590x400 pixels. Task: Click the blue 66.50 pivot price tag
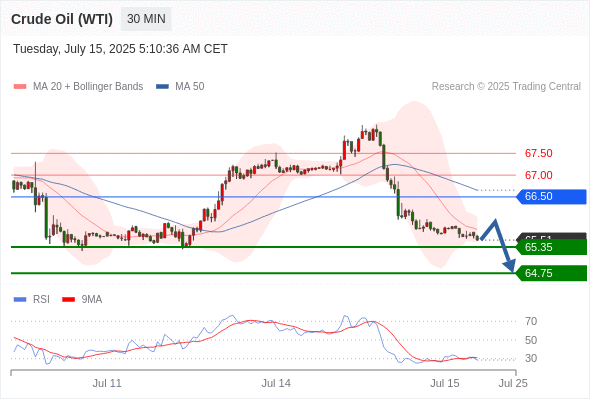coord(551,196)
